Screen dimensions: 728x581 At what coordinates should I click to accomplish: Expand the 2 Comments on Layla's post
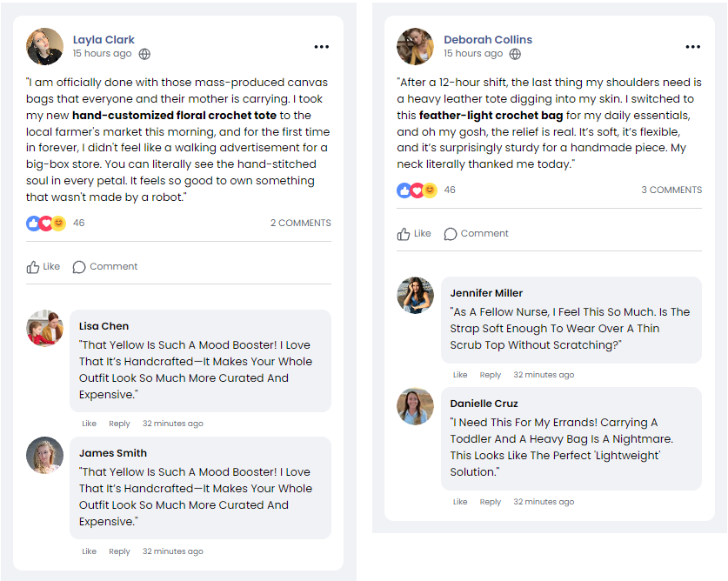click(300, 224)
